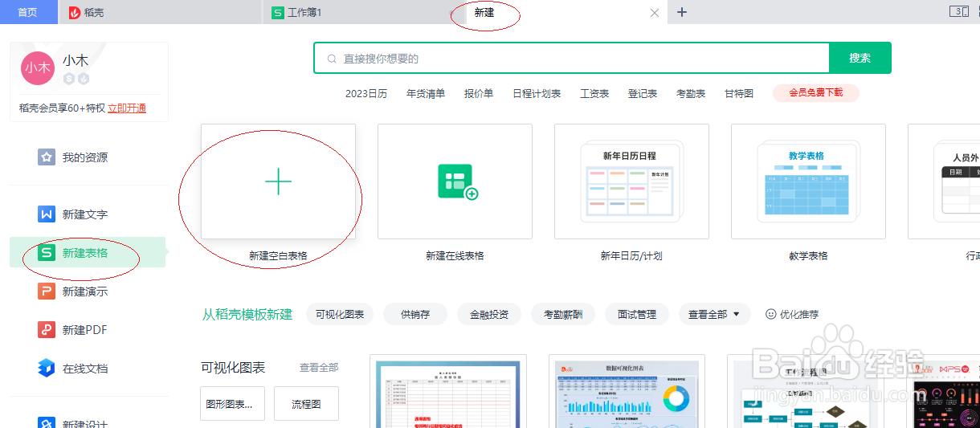Select 新建表格 in the sidebar
The height and width of the screenshot is (428, 980).
point(88,253)
